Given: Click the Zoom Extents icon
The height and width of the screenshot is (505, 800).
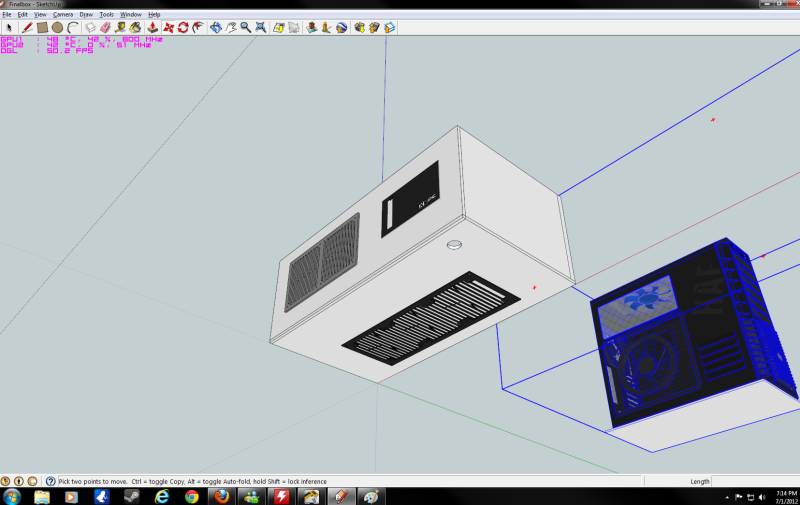Looking at the screenshot, I should 261,27.
